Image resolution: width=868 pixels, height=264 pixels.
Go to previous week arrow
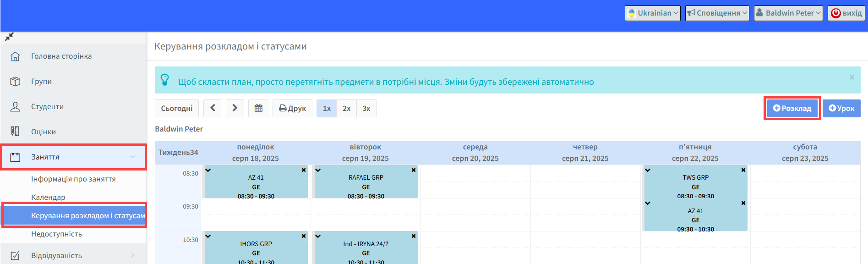(x=213, y=108)
